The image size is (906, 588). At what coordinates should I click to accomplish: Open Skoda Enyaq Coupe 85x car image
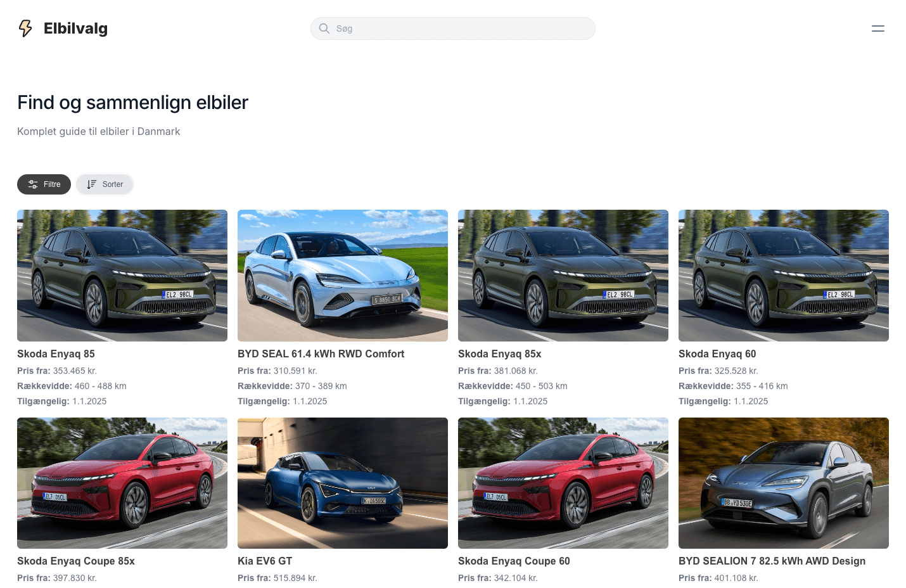pyautogui.click(x=122, y=483)
